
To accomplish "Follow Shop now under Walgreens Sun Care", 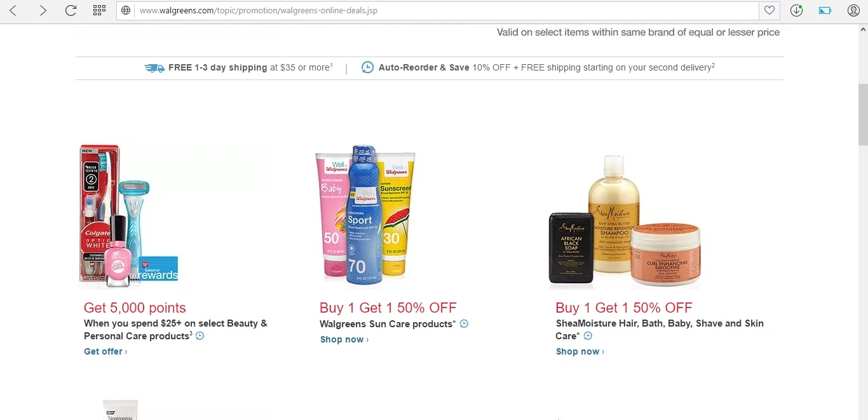I will click(x=344, y=339).
